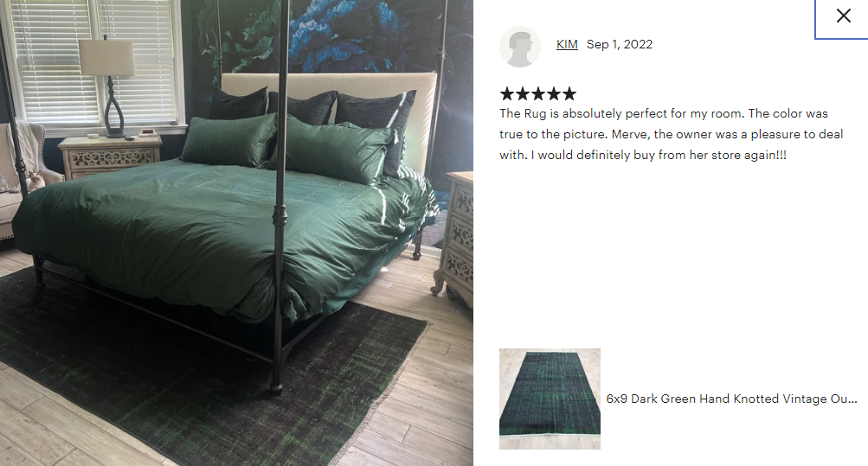
Task: Open reviewer KIM's profile link
Action: click(567, 44)
